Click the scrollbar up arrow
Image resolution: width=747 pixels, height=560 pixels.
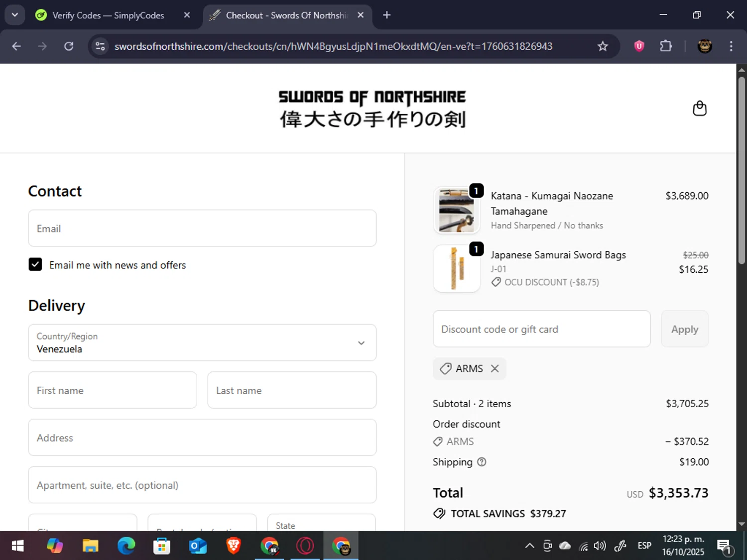pyautogui.click(x=742, y=70)
